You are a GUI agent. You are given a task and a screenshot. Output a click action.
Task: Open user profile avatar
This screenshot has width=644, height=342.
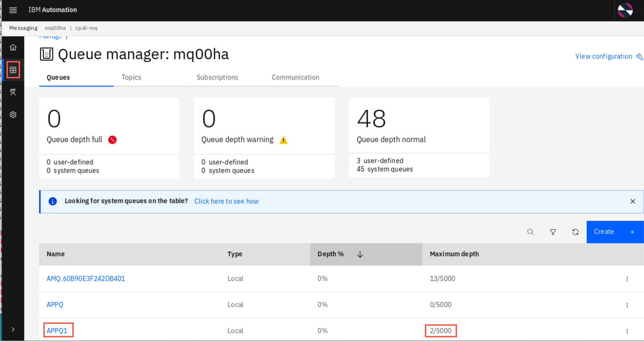(625, 10)
